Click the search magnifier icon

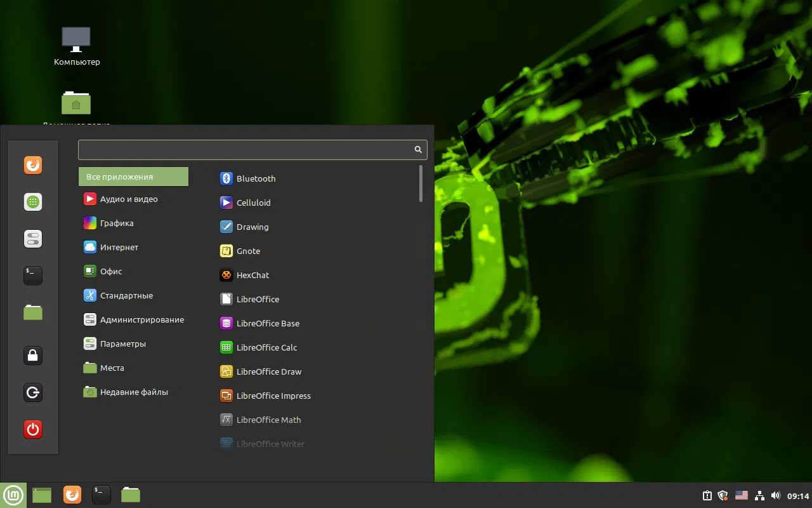tap(417, 149)
